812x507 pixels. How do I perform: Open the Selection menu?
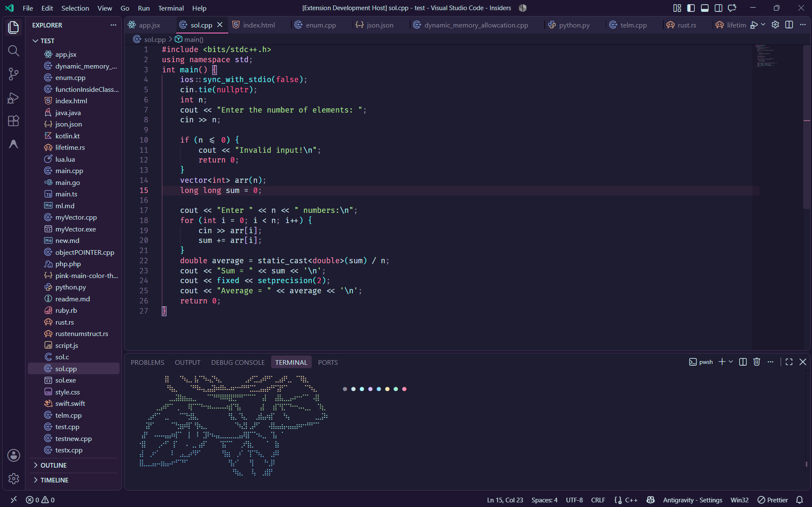[x=75, y=8]
